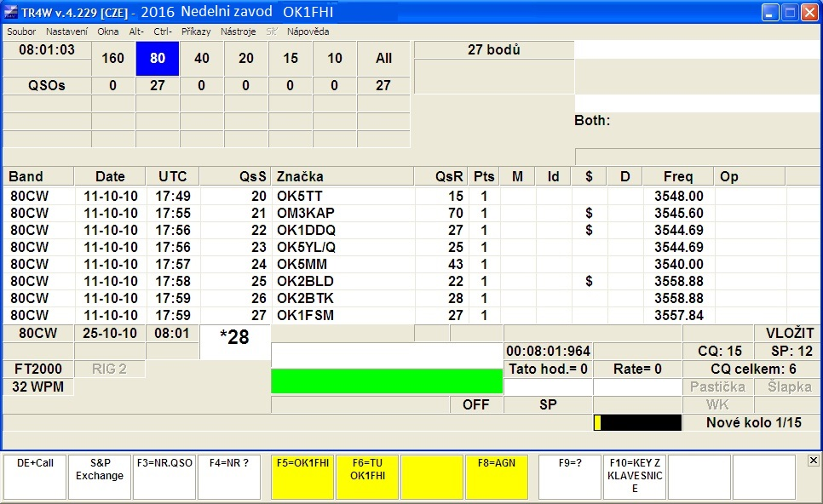Click the Freq column header
The height and width of the screenshot is (504, 823).
pos(678,177)
